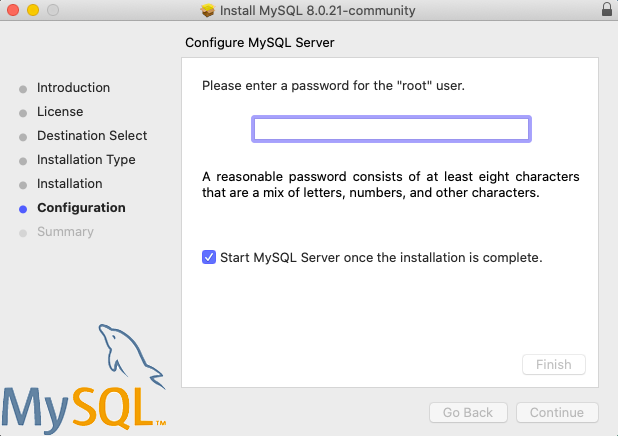Select the Destination Select step

tap(92, 136)
